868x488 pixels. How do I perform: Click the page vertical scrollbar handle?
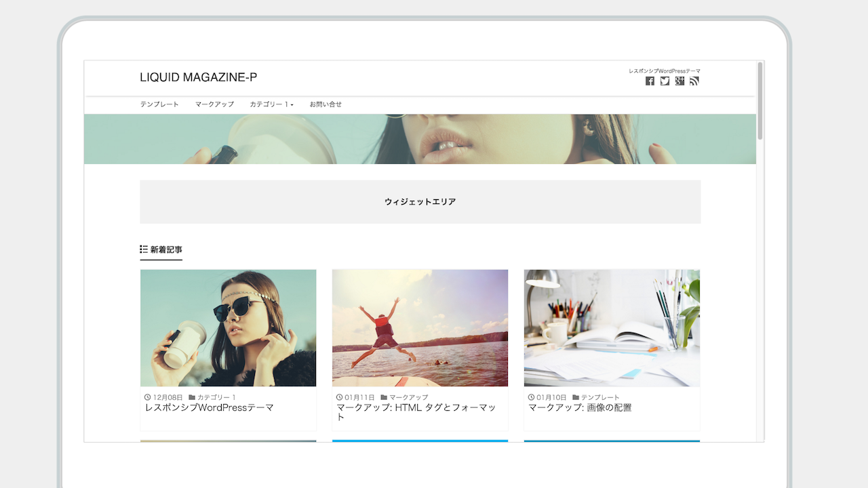pos(760,100)
